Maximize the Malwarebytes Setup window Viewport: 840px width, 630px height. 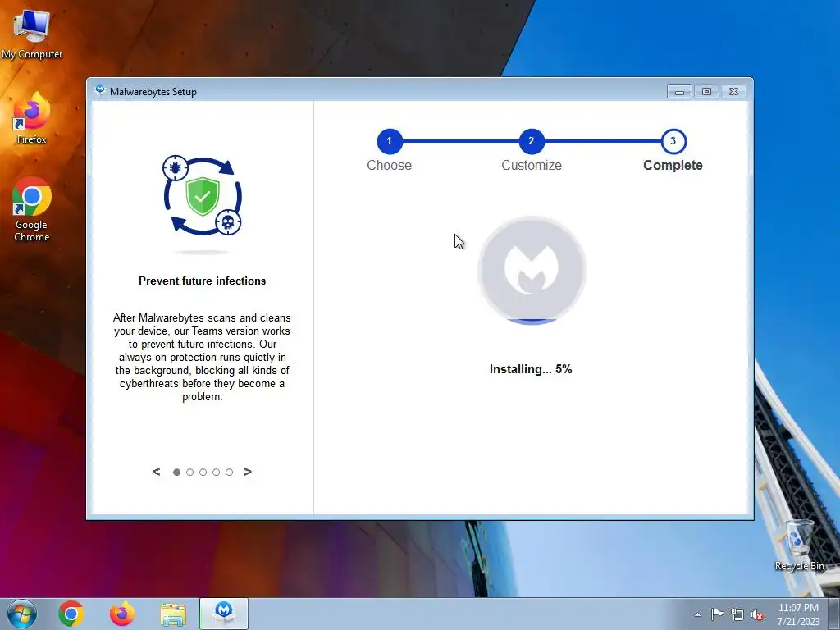(x=706, y=92)
